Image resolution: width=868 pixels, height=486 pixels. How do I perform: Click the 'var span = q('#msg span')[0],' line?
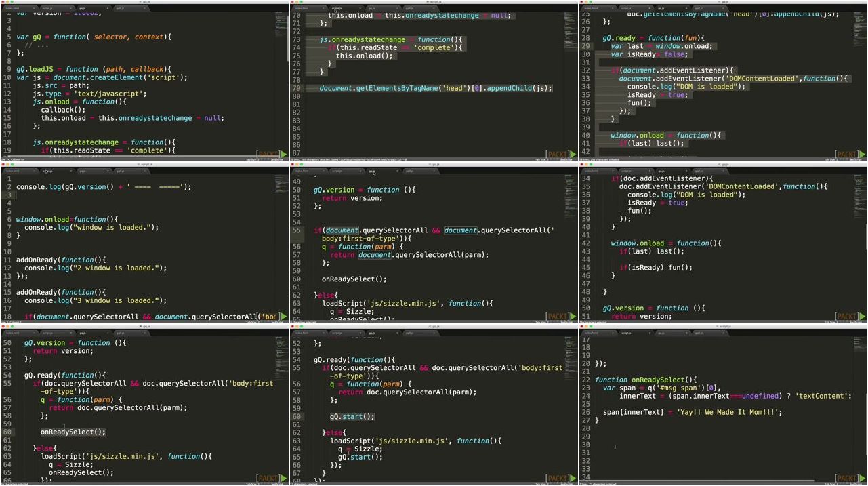pos(662,388)
